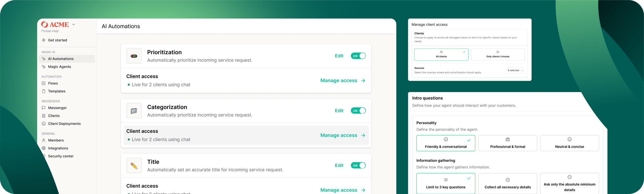
Task: Click the Client Deployments smiley icon
Action: 44,124
